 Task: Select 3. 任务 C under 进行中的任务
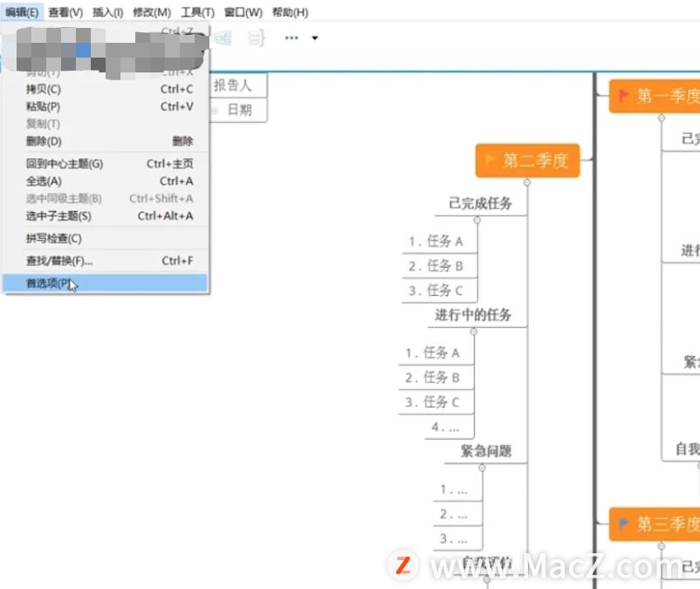pyautogui.click(x=433, y=402)
